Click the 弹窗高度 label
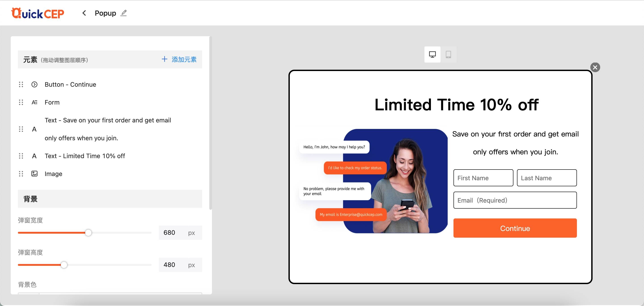This screenshot has height=306, width=644. click(x=30, y=253)
